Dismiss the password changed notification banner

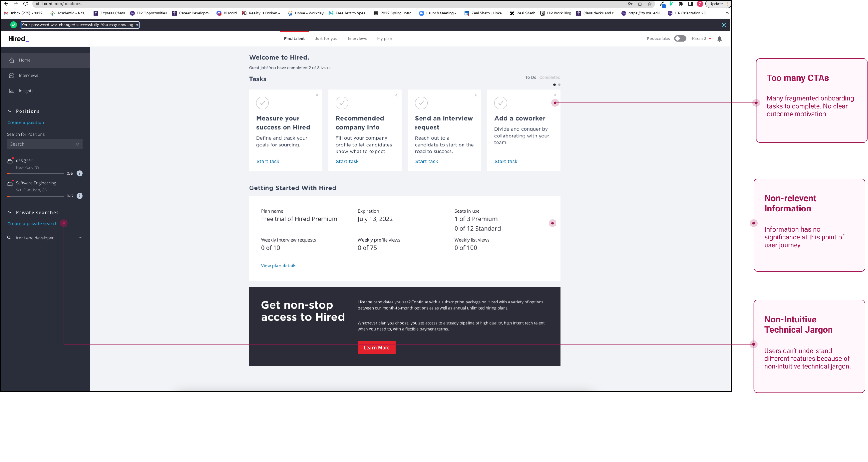[724, 25]
